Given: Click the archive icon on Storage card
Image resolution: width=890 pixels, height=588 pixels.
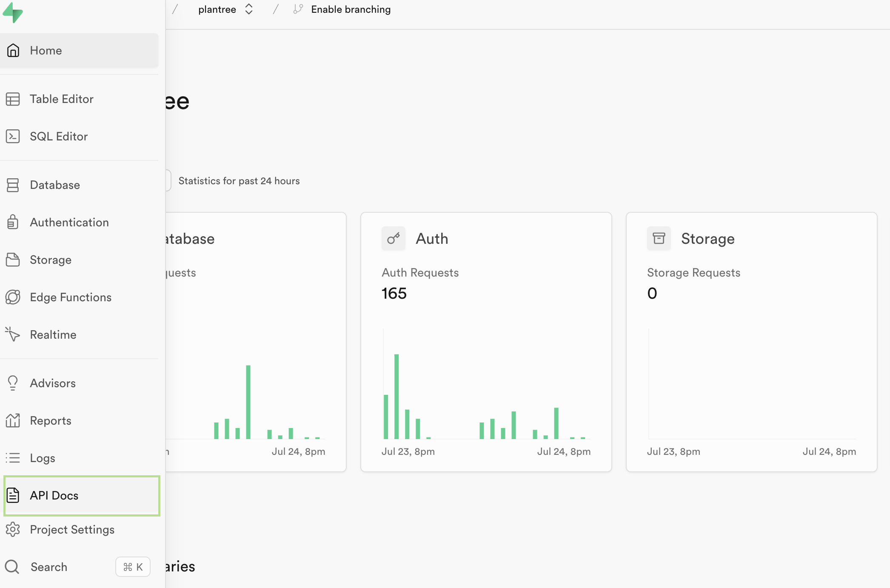Looking at the screenshot, I should click(659, 238).
